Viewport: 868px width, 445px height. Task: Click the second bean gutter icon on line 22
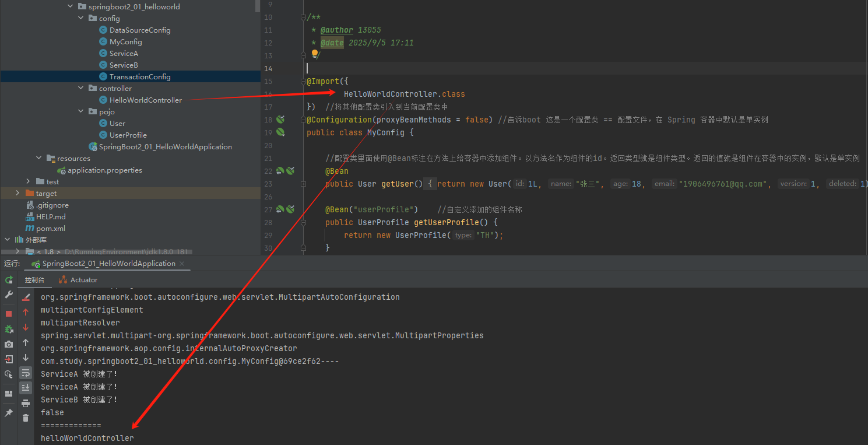[290, 171]
